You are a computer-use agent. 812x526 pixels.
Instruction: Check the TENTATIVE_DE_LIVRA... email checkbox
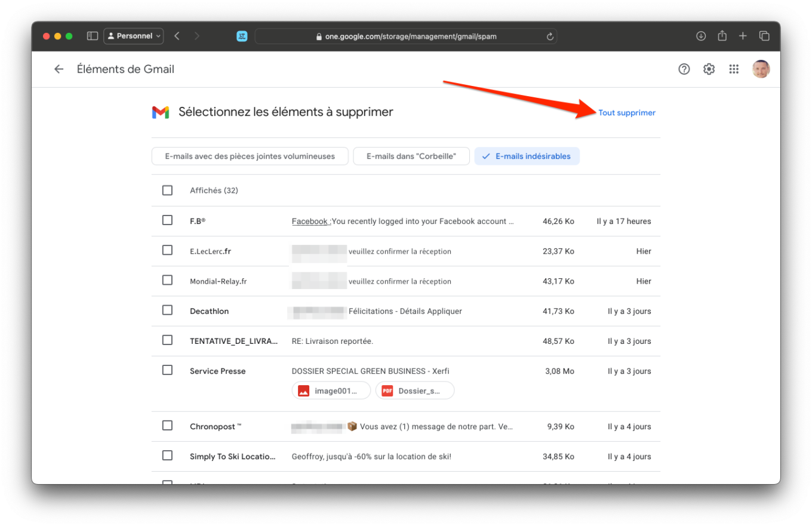tap(167, 340)
